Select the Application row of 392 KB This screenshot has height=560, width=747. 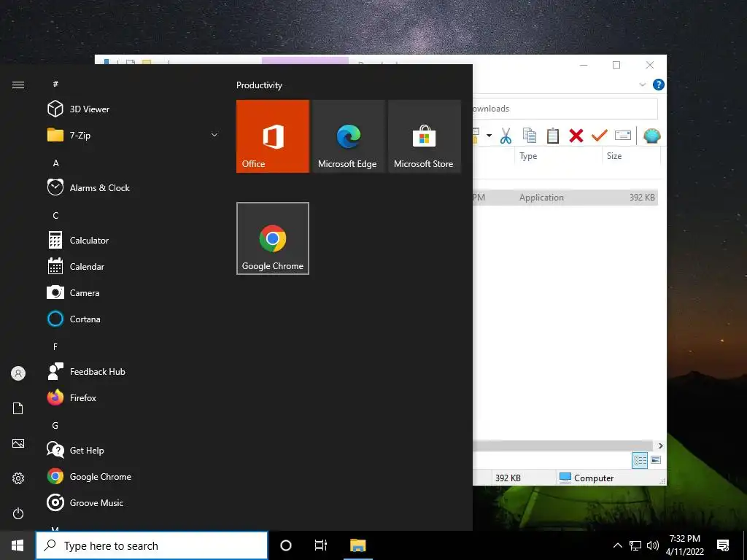(565, 197)
